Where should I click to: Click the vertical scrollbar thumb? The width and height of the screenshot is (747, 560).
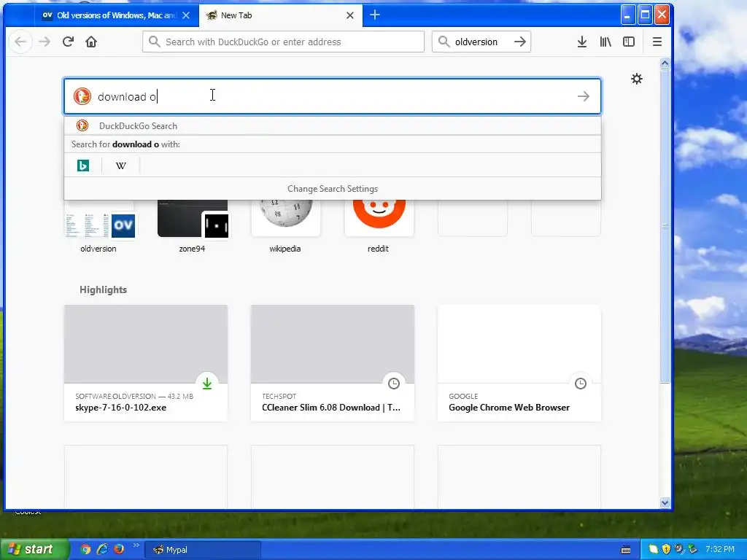[665, 225]
